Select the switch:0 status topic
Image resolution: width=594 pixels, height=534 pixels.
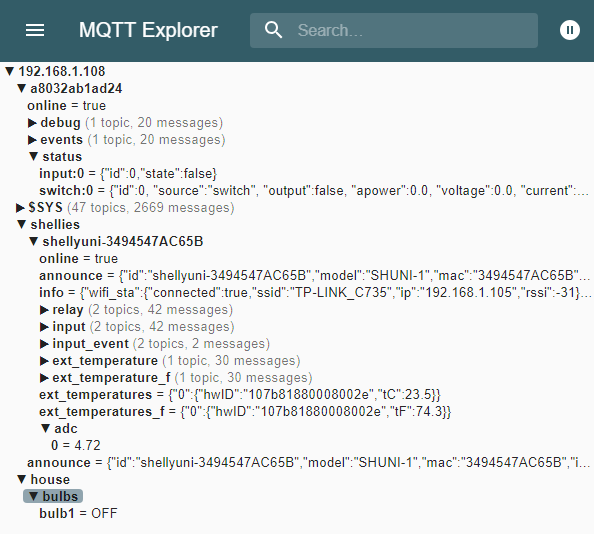(x=314, y=190)
